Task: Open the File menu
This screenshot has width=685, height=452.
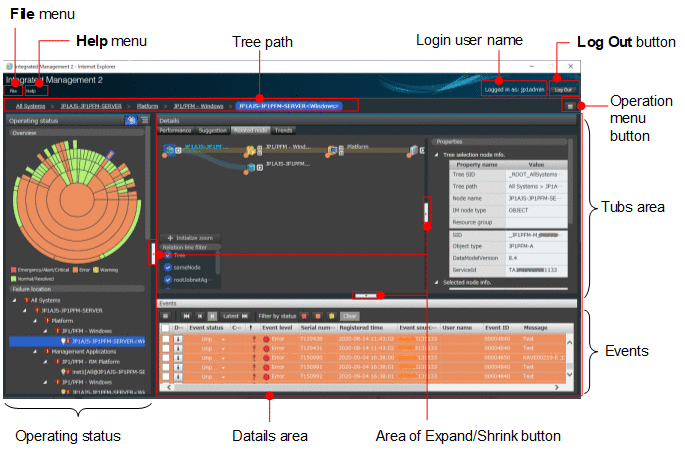Action: point(13,91)
